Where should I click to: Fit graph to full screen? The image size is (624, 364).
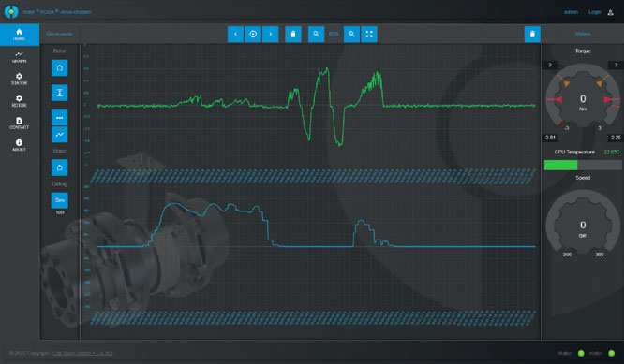(x=369, y=35)
